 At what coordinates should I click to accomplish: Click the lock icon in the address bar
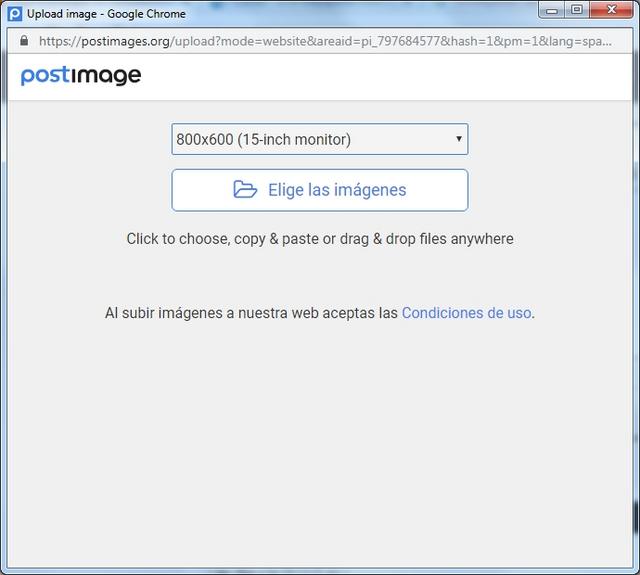point(24,40)
